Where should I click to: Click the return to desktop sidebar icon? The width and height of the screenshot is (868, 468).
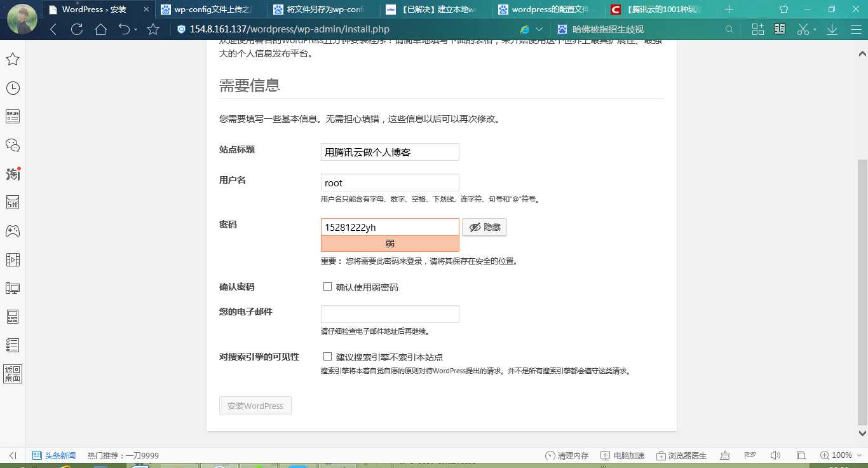[x=12, y=374]
